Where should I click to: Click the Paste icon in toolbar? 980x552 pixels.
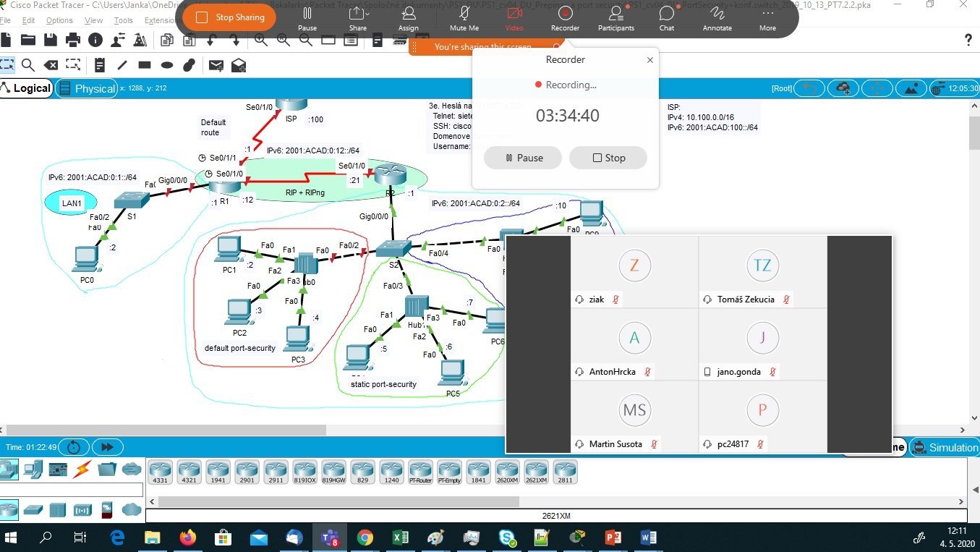pyautogui.click(x=190, y=40)
